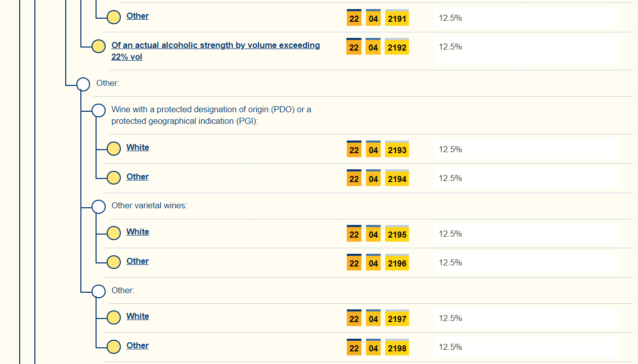Open the White link under PDO/PGI wines
638x364 pixels.
[138, 147]
